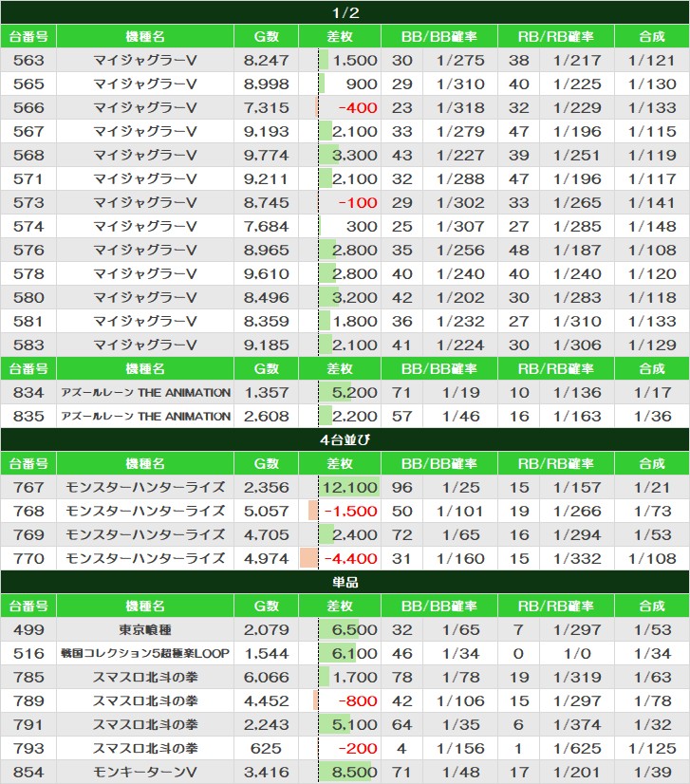Viewport: 690px width, 784px height.
Task: Click 東京喰種 machine name
Action: (145, 630)
